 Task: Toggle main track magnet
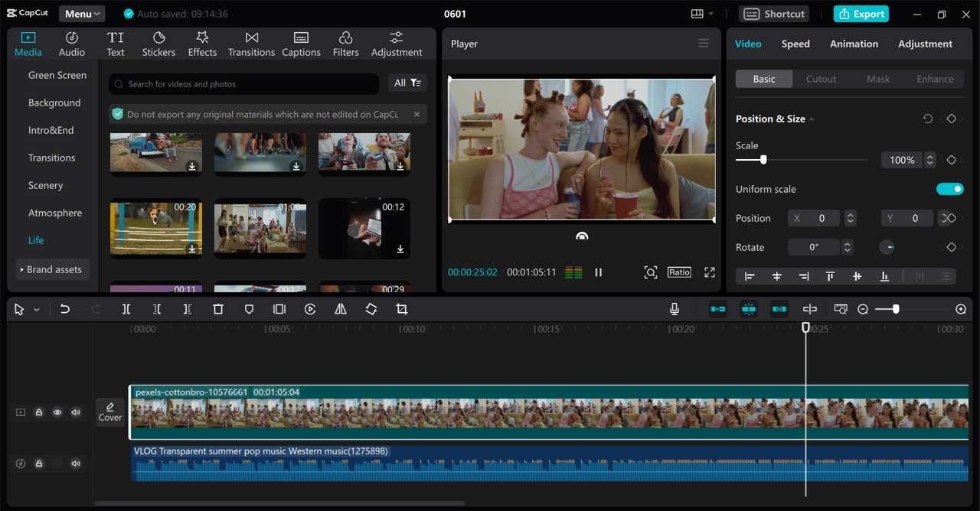click(x=718, y=309)
